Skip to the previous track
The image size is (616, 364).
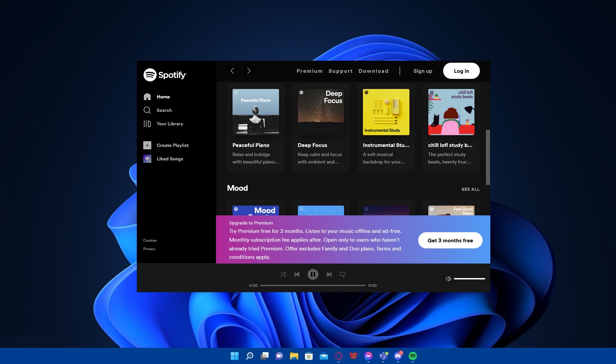[x=297, y=274]
